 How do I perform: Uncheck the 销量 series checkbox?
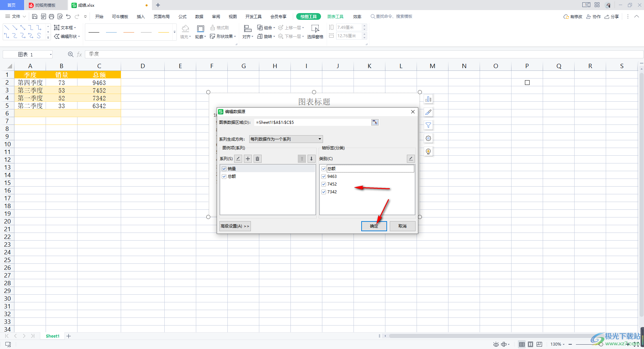pos(224,169)
